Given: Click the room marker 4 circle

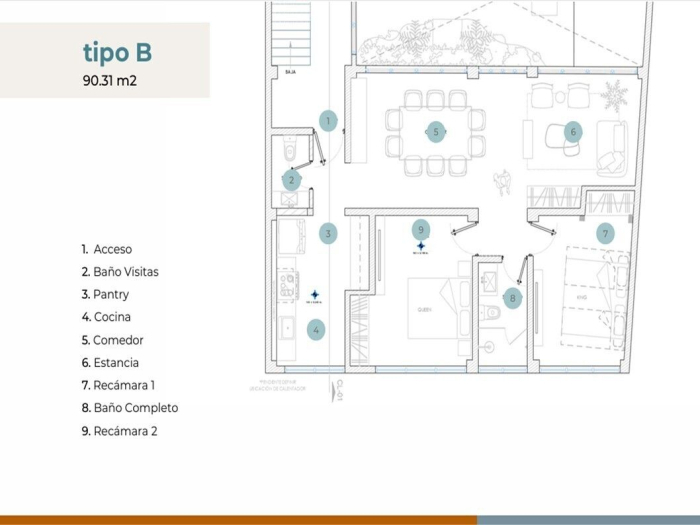Looking at the screenshot, I should (316, 330).
